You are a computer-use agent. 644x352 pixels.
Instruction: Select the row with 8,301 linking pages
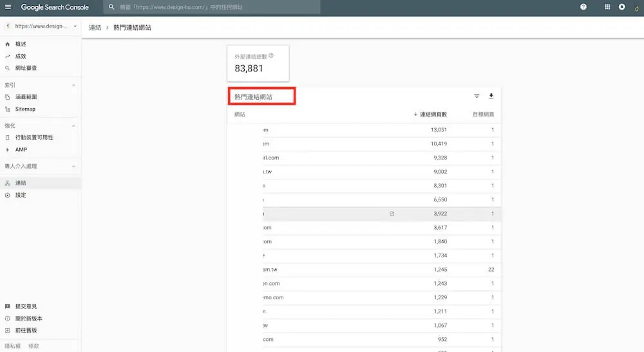365,185
